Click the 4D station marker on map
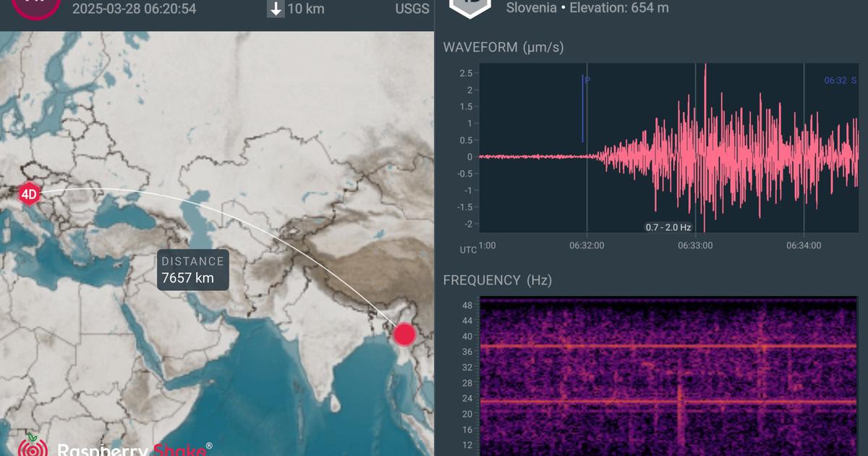 click(28, 194)
